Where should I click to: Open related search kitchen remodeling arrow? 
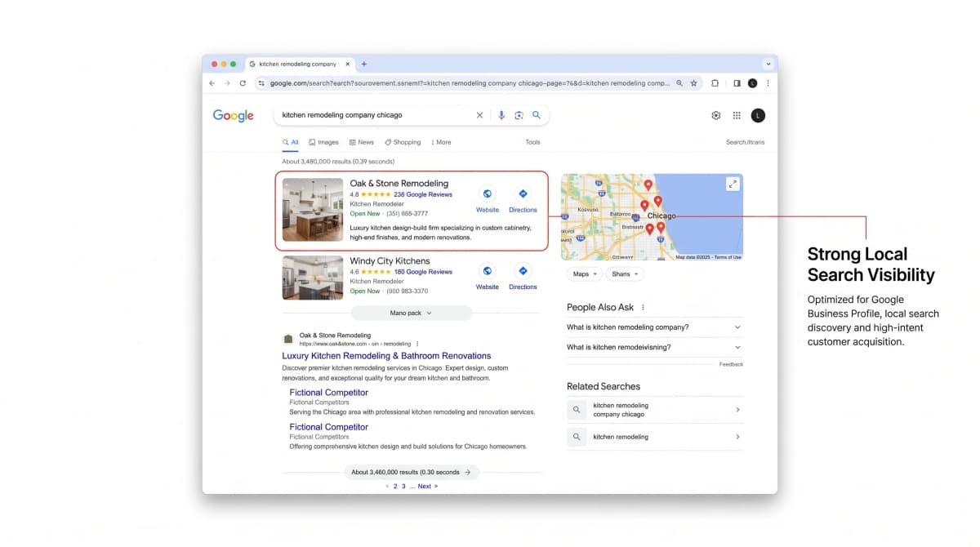tap(737, 437)
